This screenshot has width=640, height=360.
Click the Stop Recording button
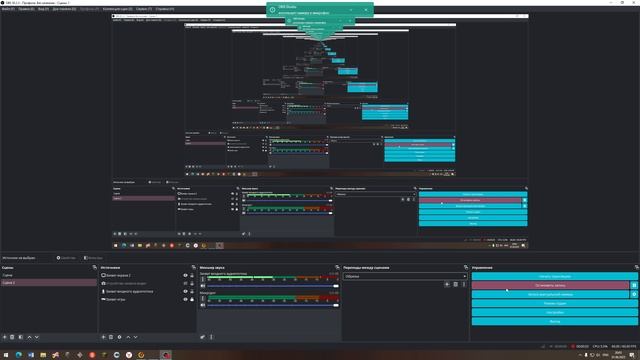(x=550, y=285)
